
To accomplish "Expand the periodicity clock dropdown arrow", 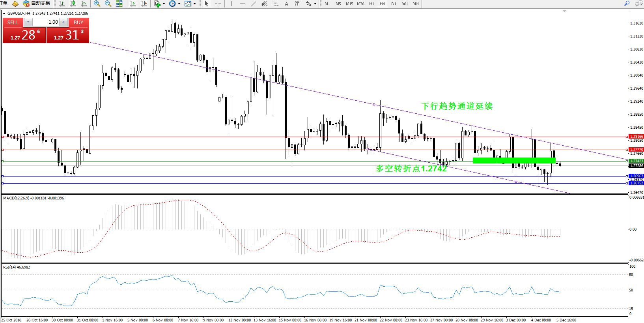I will 179,4.
